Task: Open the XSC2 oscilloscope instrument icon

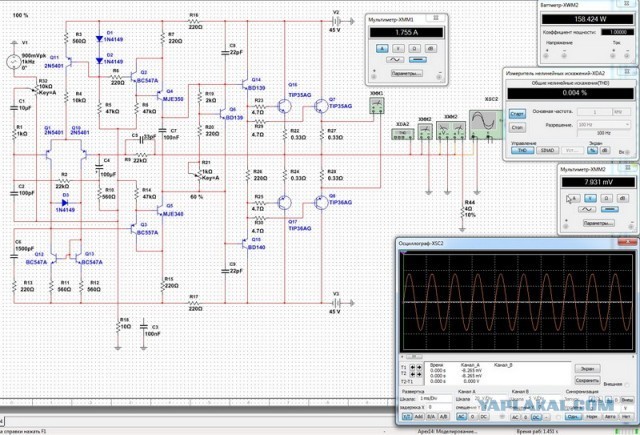Action: pos(484,122)
